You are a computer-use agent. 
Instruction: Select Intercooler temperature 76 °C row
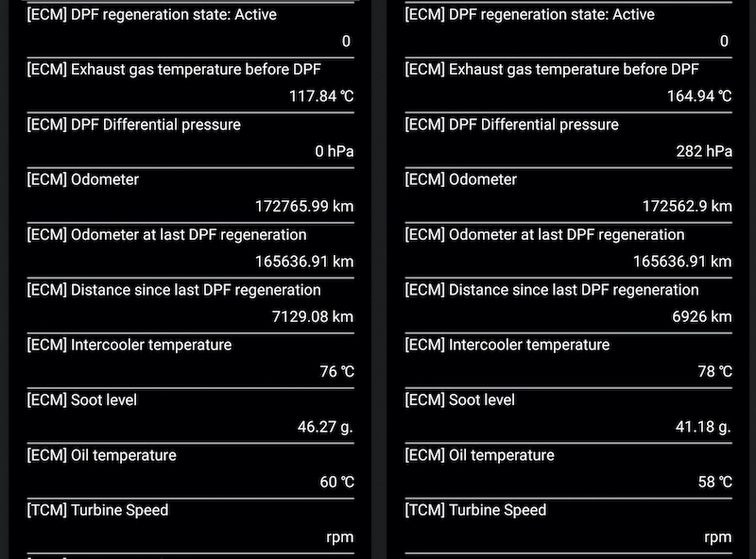[191, 361]
